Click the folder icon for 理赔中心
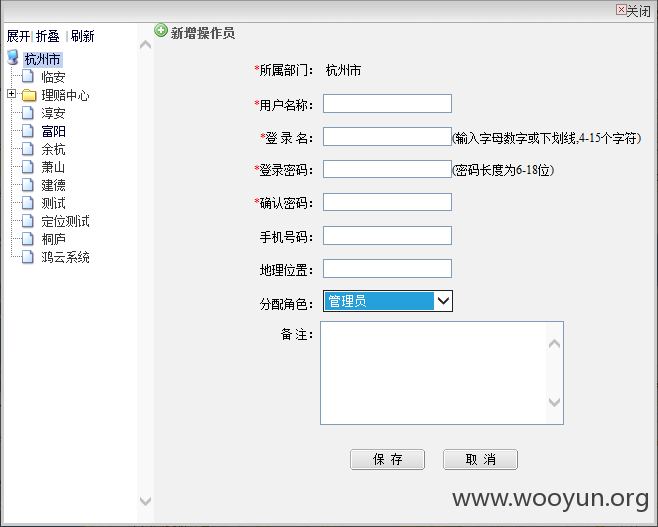This screenshot has height=527, width=658. tap(29, 95)
